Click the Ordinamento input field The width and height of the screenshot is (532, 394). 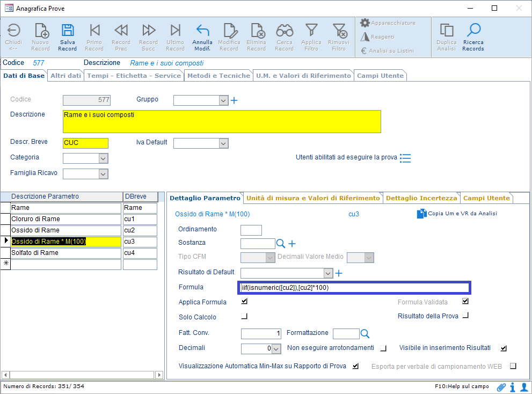251,230
